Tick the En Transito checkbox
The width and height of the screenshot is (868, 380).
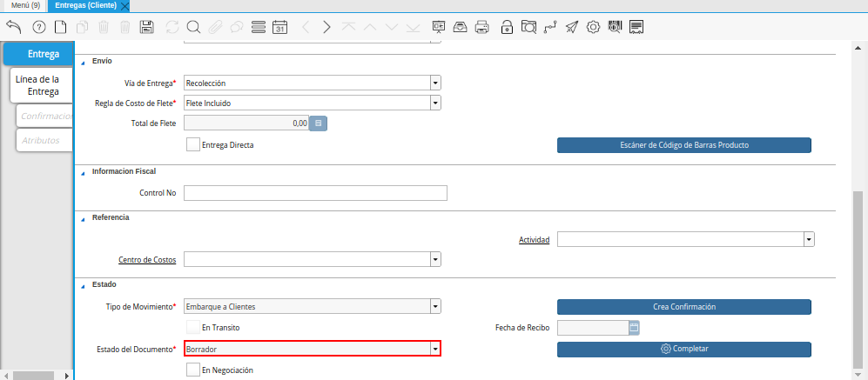[193, 328]
